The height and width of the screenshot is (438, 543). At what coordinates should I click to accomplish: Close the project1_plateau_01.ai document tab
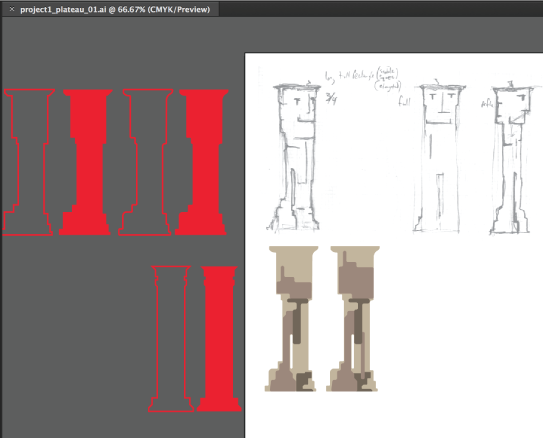(12, 9)
